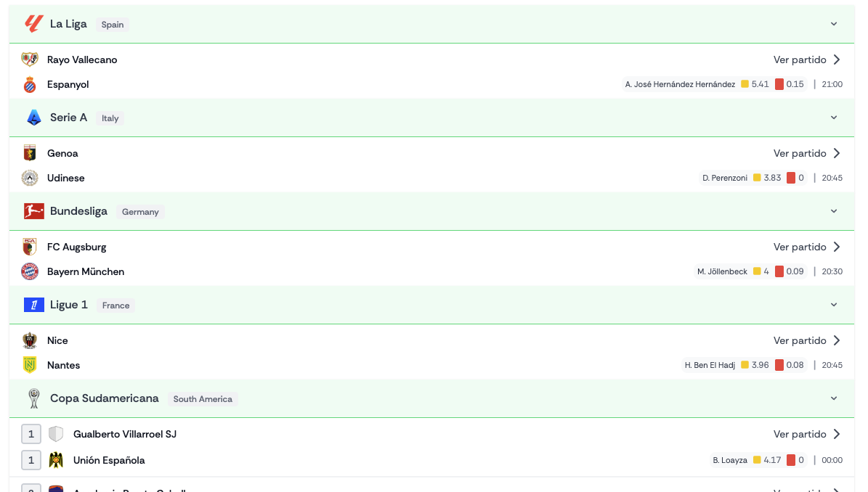Select team name Udinese

[x=66, y=178]
